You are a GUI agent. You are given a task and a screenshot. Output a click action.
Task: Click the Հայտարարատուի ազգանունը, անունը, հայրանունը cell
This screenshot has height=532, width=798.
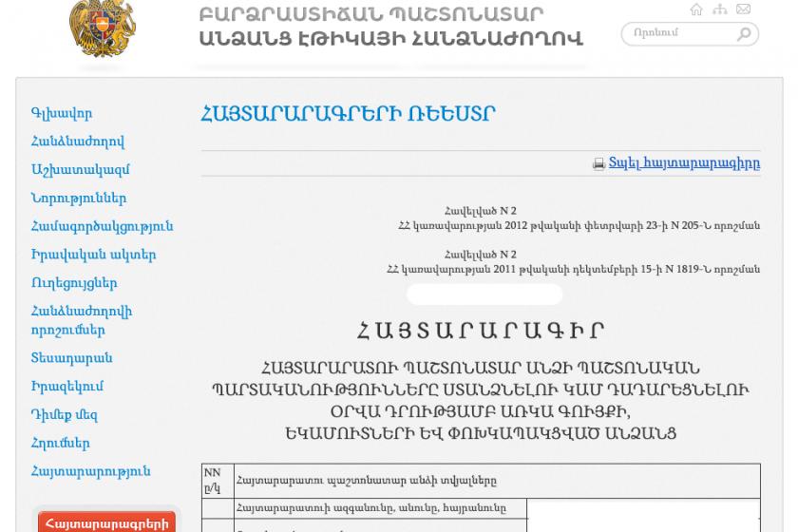coord(380,508)
